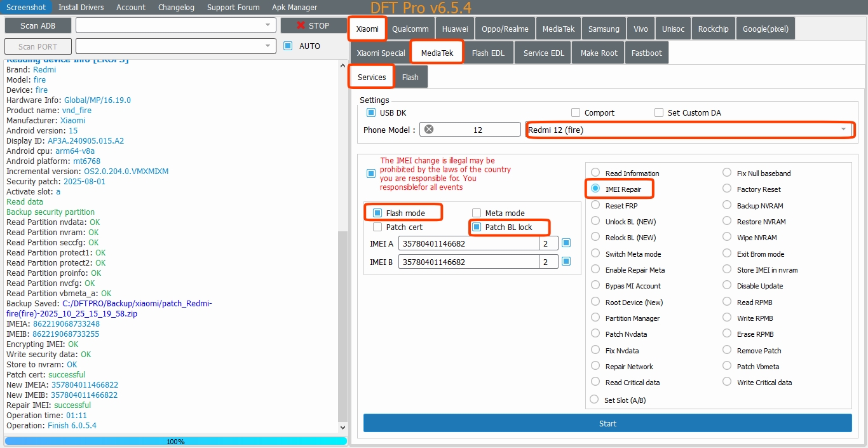This screenshot has width=868, height=448.
Task: Select the MediaTek sub-tab under Xiaomi
Action: click(437, 53)
